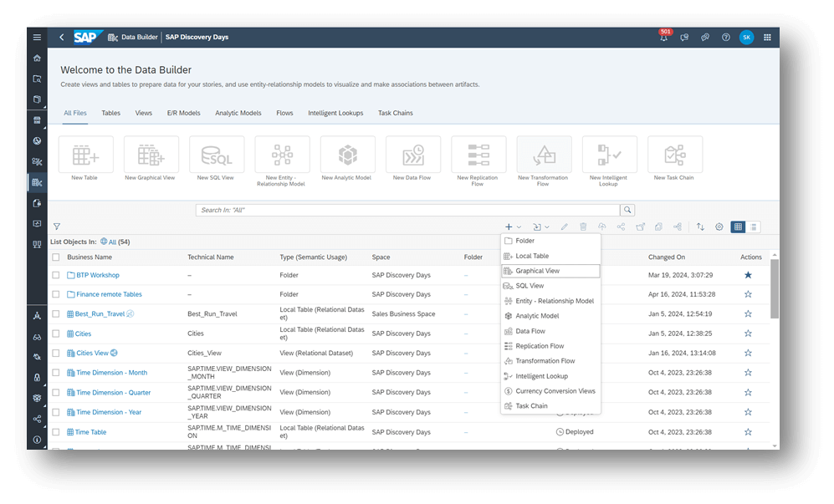Select Data Flow in the New menu
Viewport: 834px width, 504px height.
550,331
